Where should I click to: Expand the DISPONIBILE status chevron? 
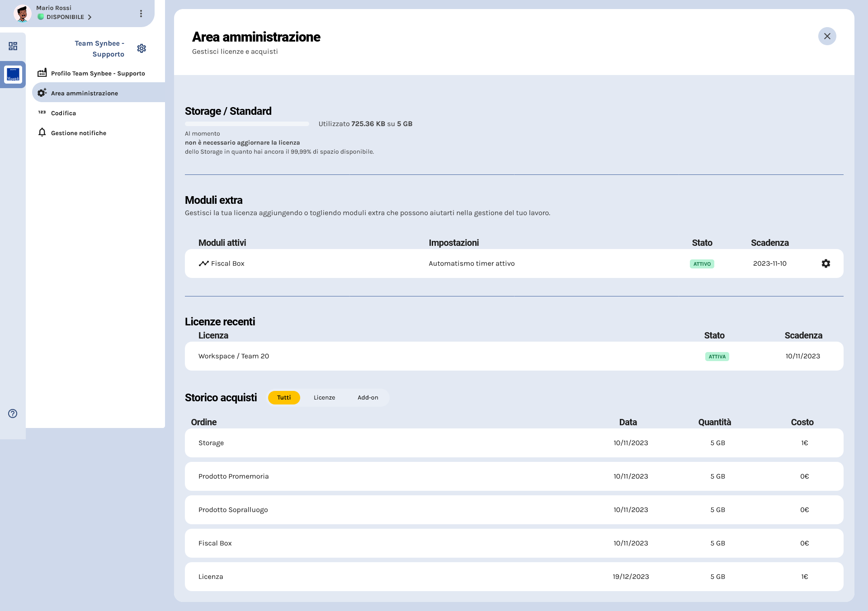click(x=90, y=17)
